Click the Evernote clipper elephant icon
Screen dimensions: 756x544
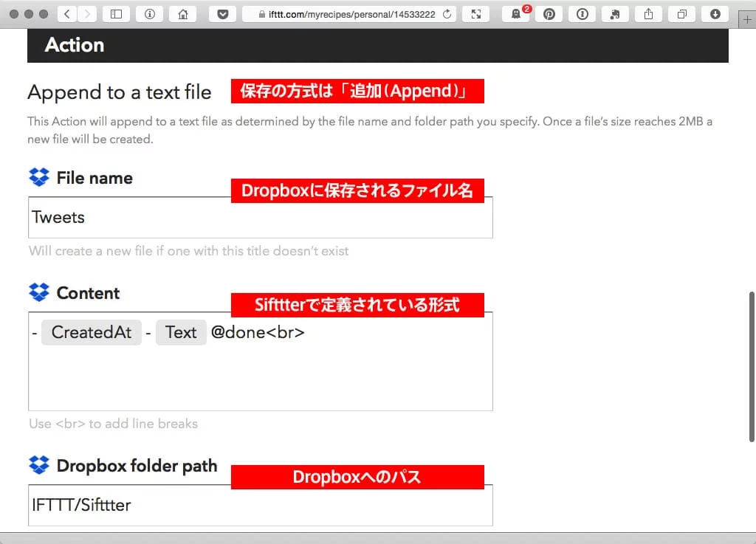(x=615, y=14)
